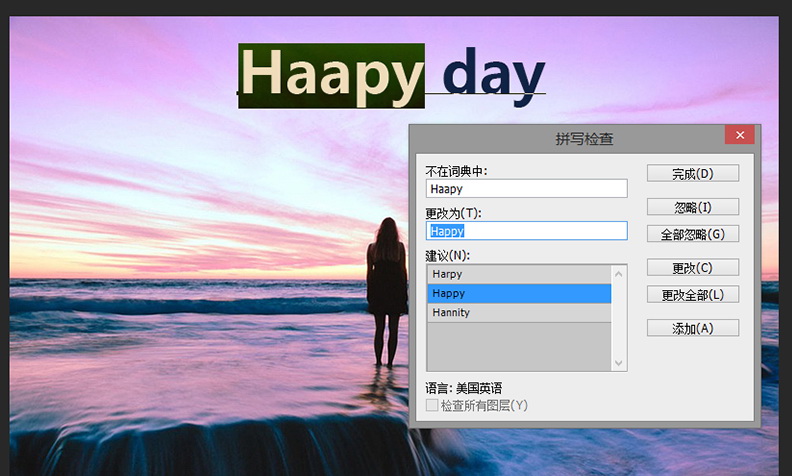The width and height of the screenshot is (792, 476).
Task: Click the 完成(D) button
Action: click(x=692, y=174)
